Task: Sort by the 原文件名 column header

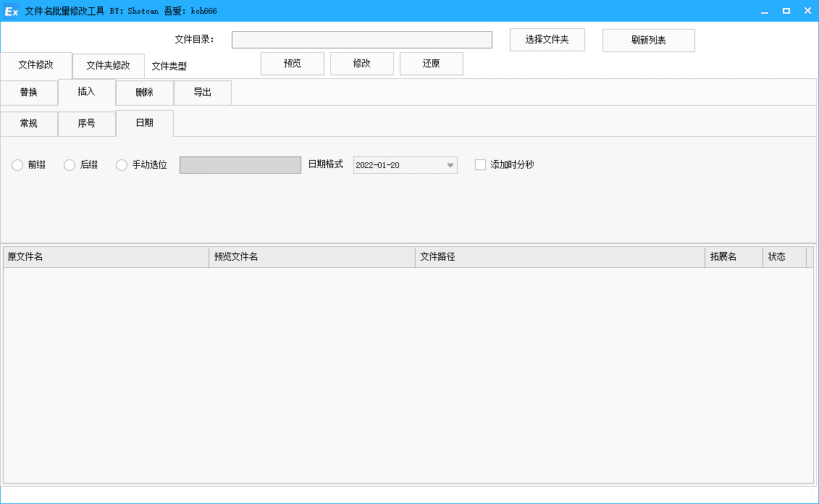Action: (x=106, y=257)
